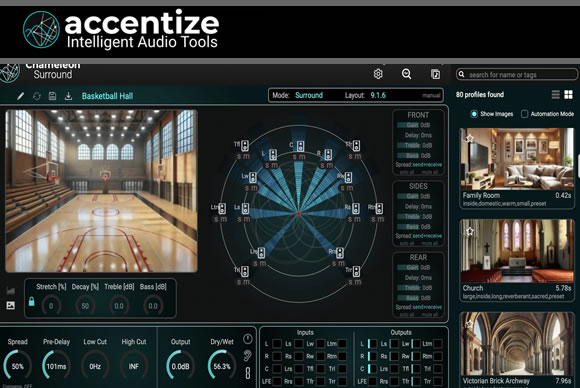Switch profiles to list view

[x=556, y=95]
